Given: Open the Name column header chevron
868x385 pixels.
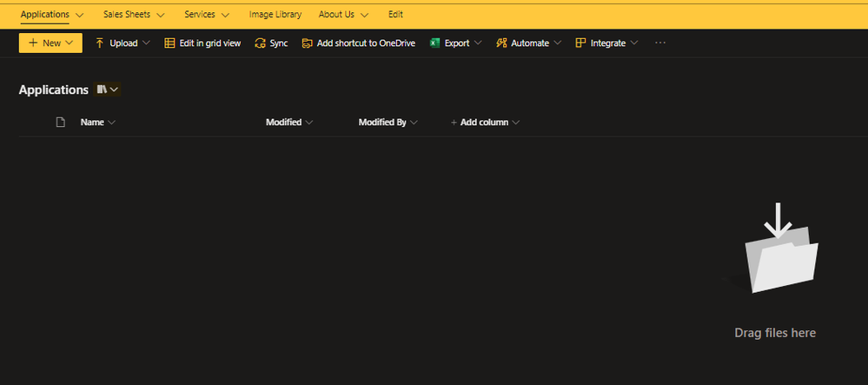Looking at the screenshot, I should coord(111,122).
